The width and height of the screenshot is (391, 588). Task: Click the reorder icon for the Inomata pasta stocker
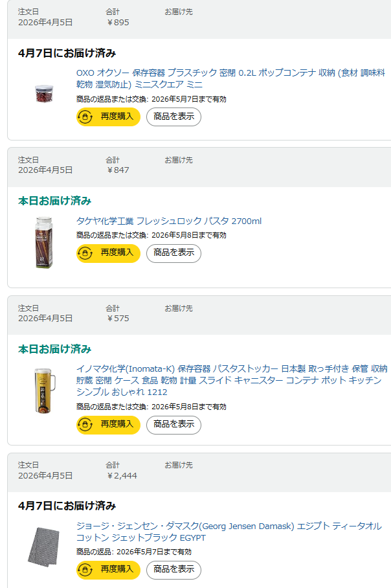(x=85, y=425)
